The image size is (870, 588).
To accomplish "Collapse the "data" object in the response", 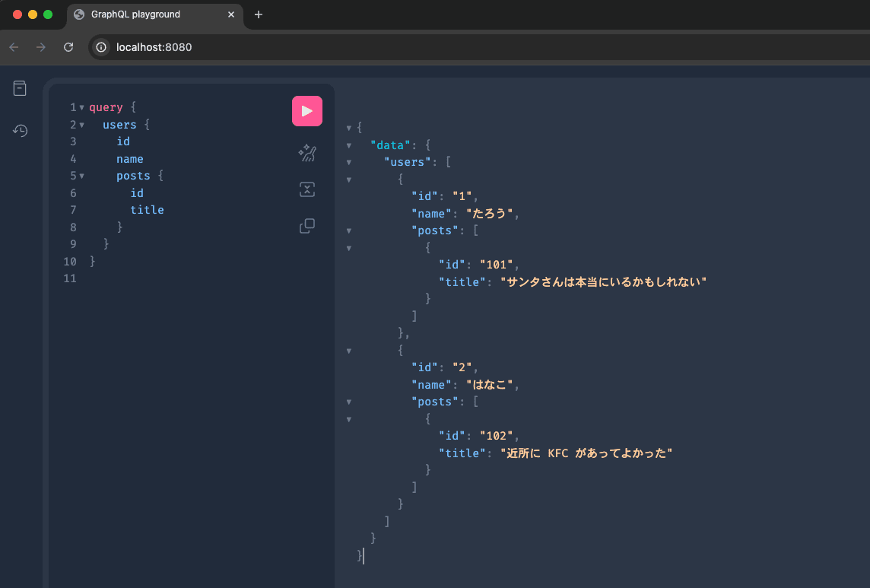I will [348, 144].
